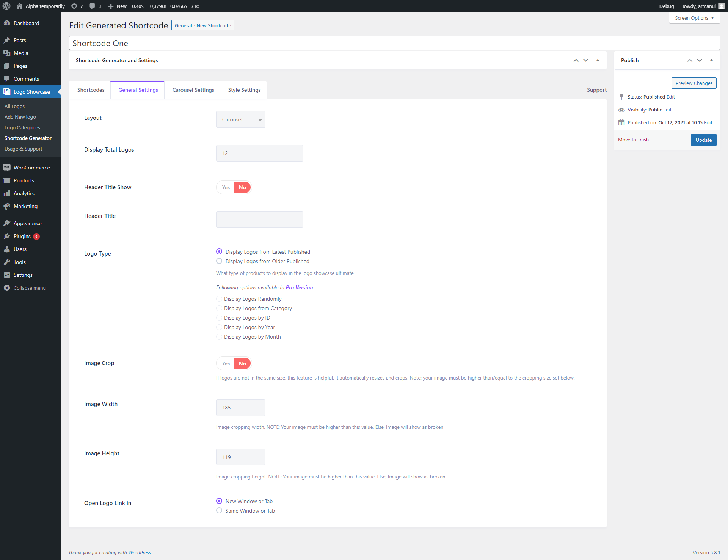Collapse the Shortcode Generator and Settings panel
The height and width of the screenshot is (560, 728).
(x=598, y=60)
